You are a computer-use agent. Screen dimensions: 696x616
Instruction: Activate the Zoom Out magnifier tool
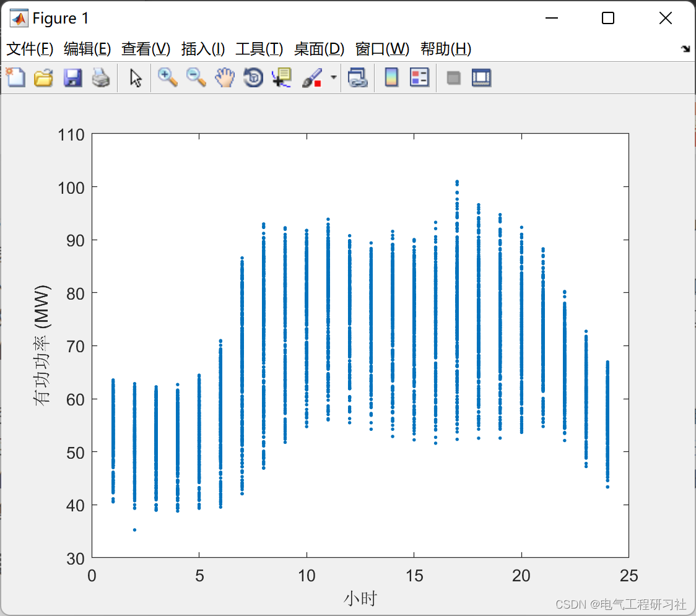tap(196, 77)
